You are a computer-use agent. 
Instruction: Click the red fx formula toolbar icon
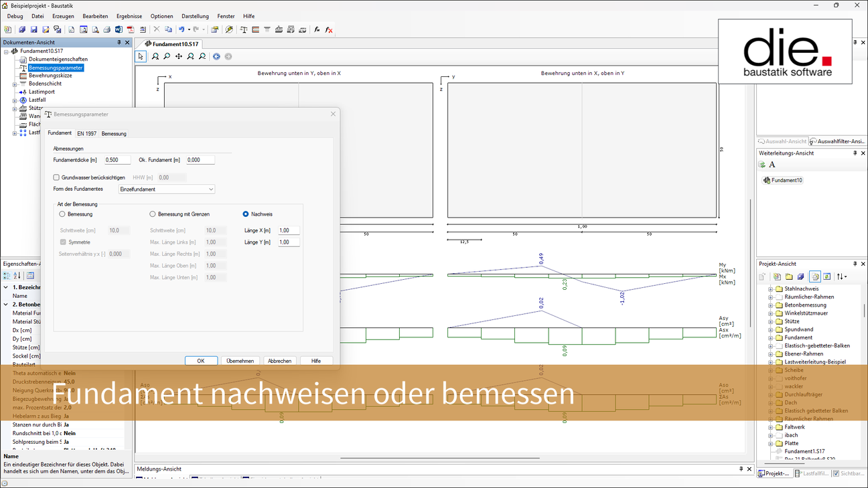point(329,29)
